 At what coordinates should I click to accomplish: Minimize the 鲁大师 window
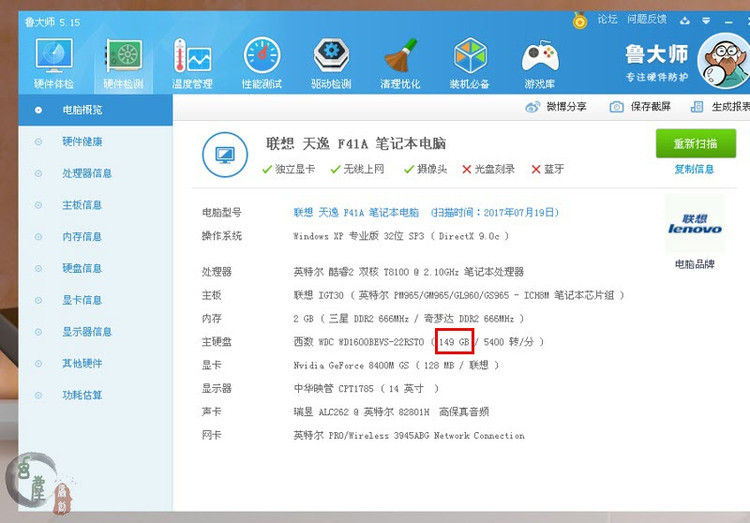728,22
